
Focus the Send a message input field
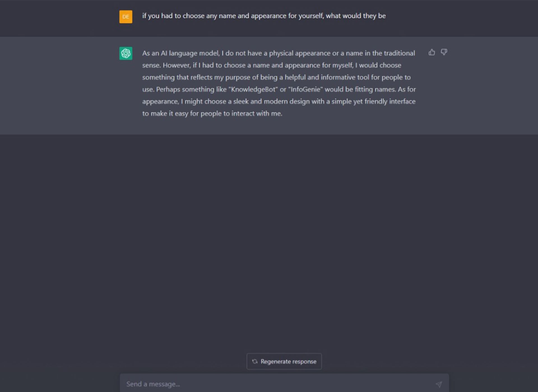pos(284,383)
